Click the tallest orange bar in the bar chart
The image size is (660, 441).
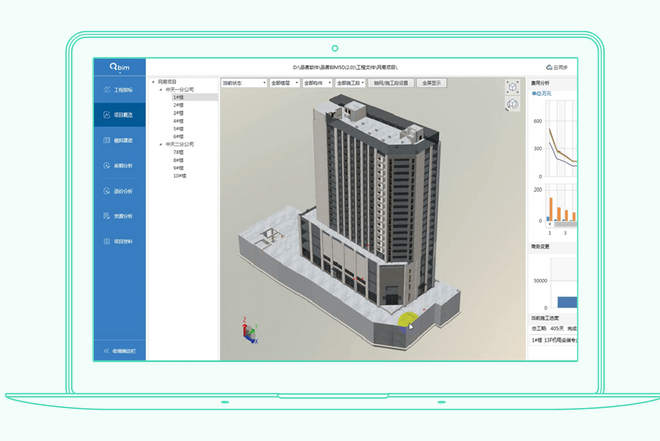coord(551,209)
